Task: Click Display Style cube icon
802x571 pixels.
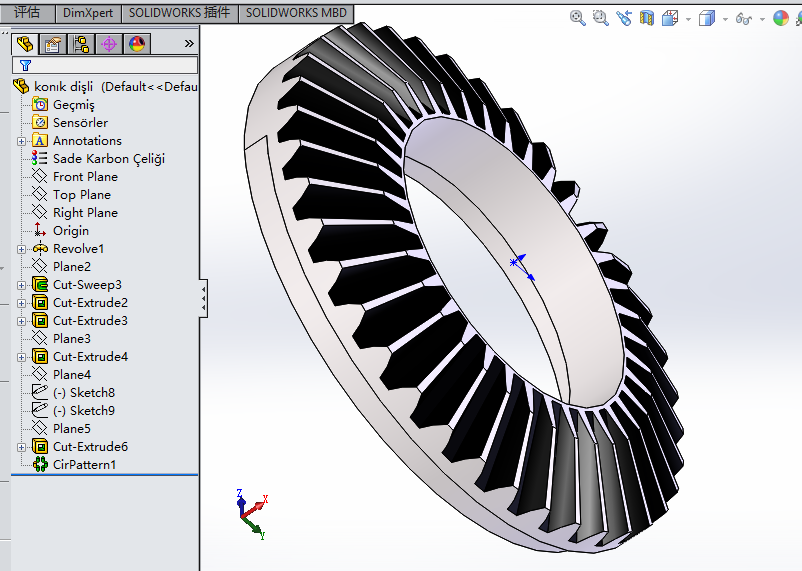Action: click(x=707, y=18)
